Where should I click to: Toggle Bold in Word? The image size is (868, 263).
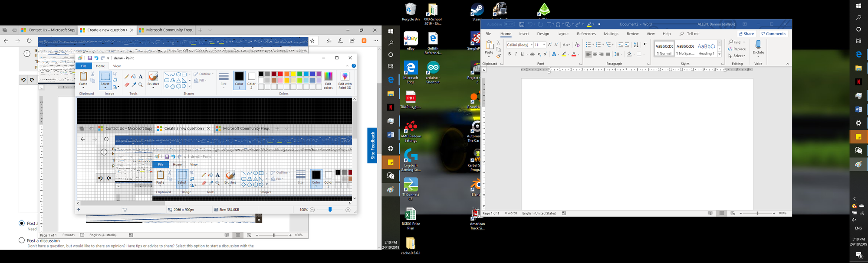[x=509, y=54]
